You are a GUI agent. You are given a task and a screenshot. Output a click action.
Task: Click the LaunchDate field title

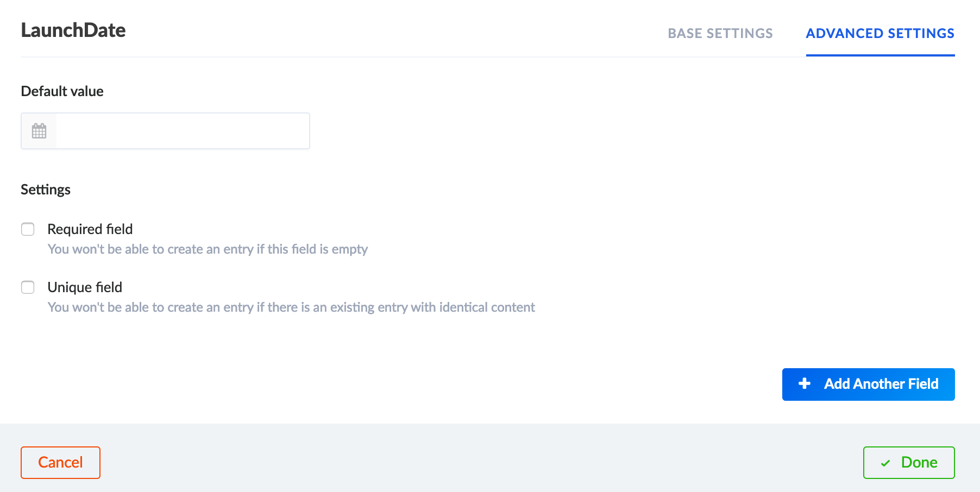click(x=73, y=30)
